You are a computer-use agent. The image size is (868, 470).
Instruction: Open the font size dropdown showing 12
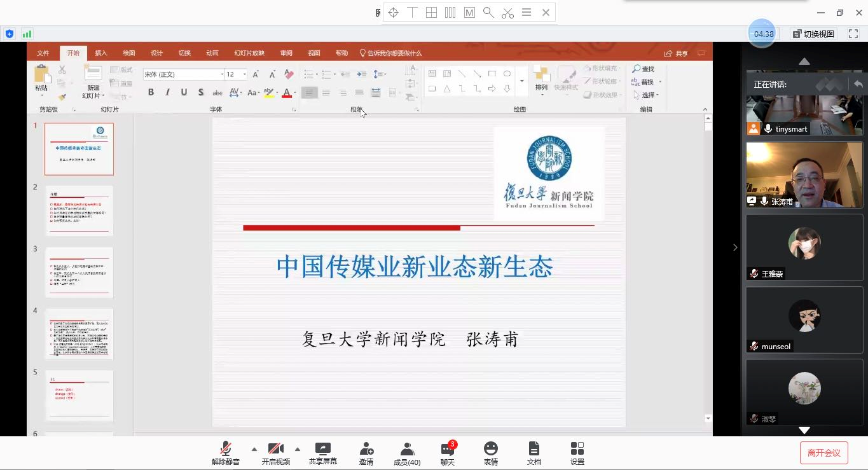click(x=245, y=74)
